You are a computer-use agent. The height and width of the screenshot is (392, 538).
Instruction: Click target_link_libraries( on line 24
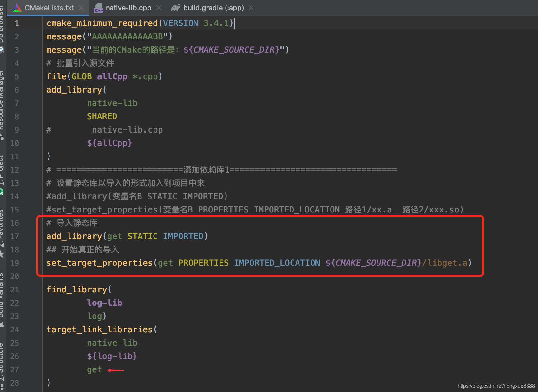coord(102,330)
